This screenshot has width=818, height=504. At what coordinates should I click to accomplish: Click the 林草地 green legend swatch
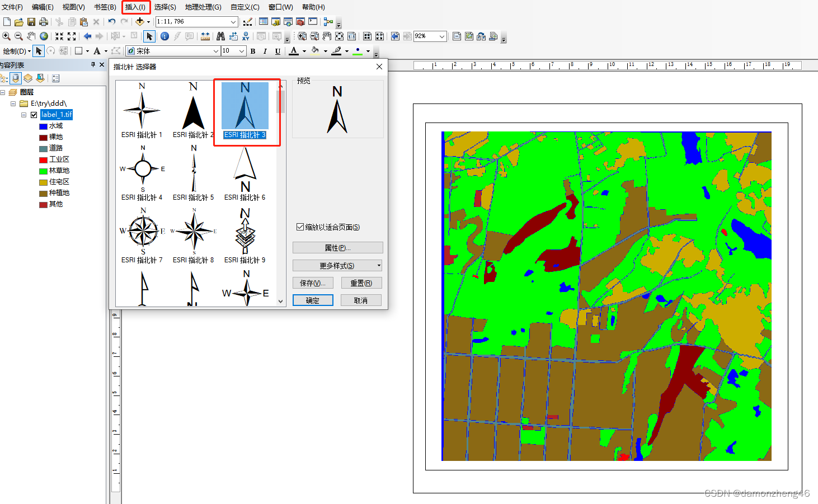43,171
